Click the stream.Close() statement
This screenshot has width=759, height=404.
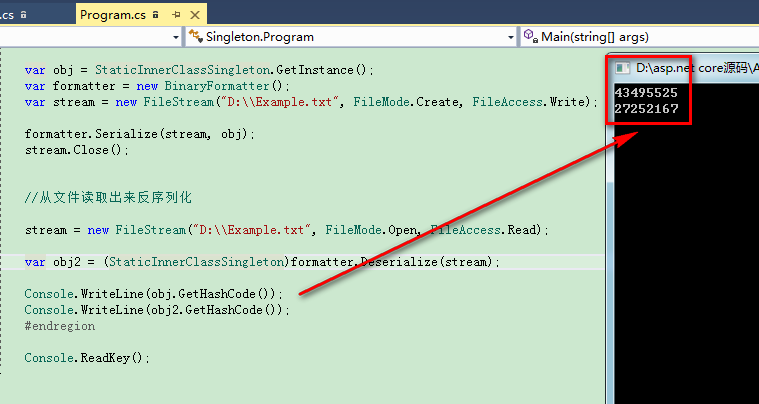(77, 150)
